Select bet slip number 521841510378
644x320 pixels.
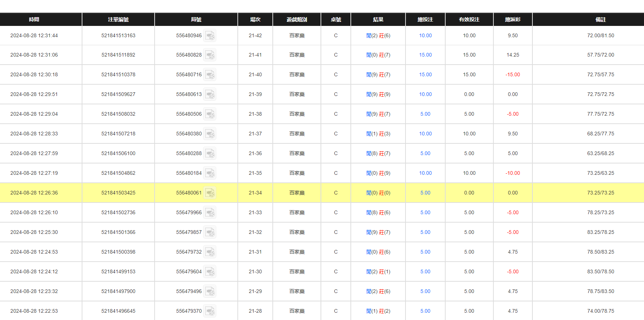[118, 75]
